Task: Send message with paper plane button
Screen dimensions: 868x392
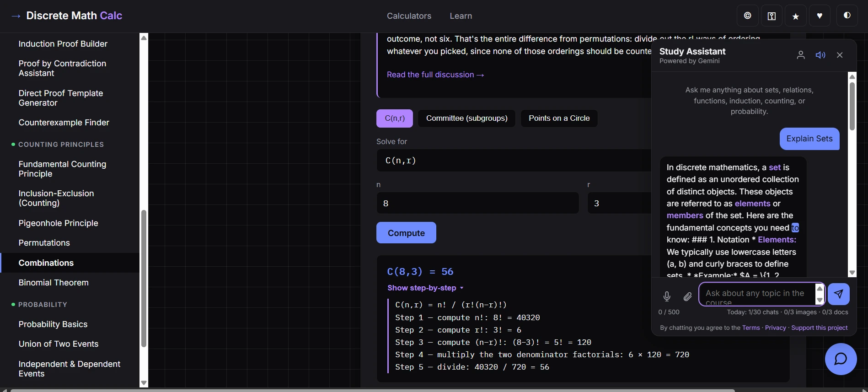Action: pyautogui.click(x=839, y=294)
